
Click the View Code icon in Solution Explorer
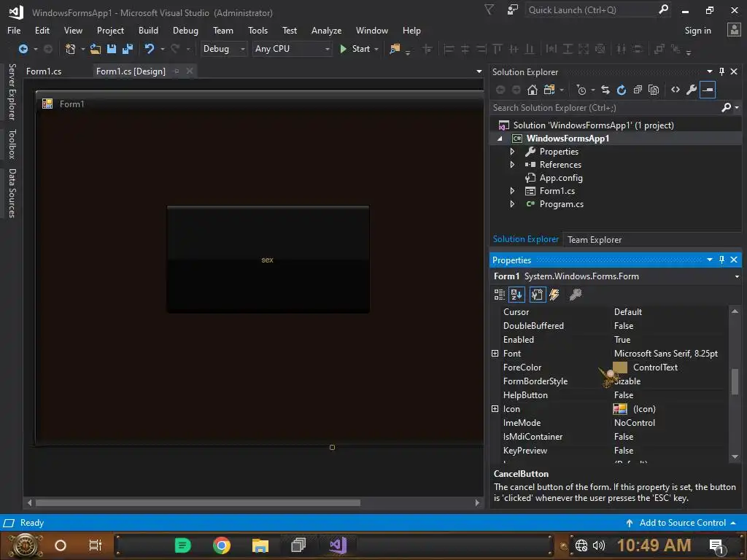click(x=676, y=90)
